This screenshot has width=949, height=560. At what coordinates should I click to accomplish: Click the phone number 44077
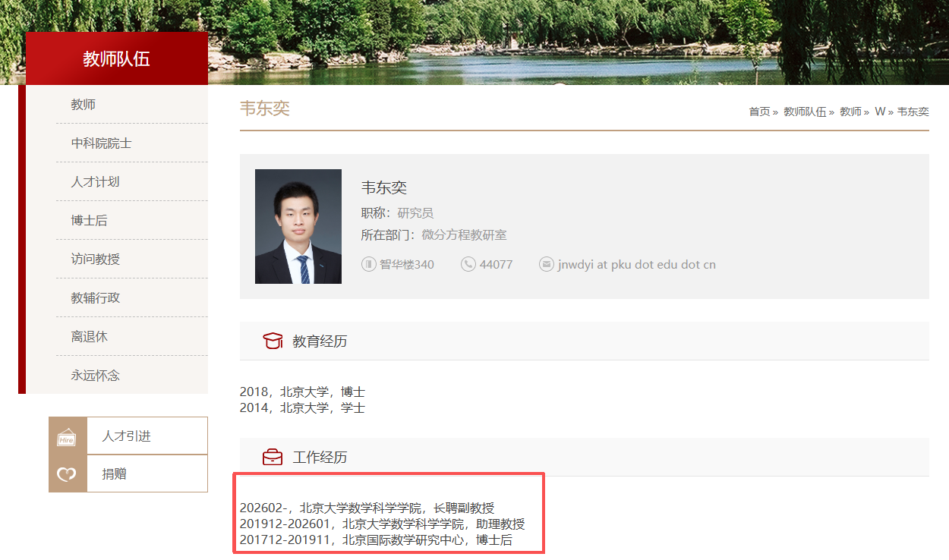point(496,265)
